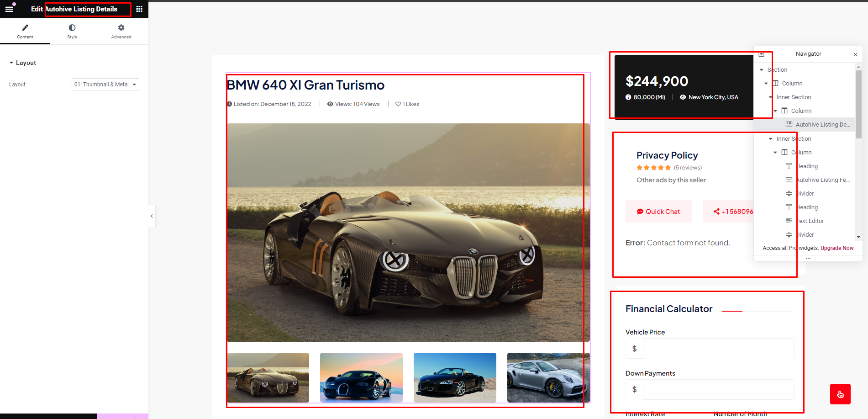Viewport: 868px width, 419px height.
Task: Click the Privacy Policy heading
Action: (667, 155)
